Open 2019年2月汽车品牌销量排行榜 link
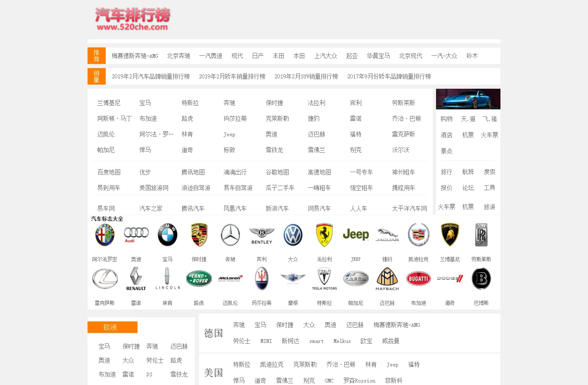 151,76
